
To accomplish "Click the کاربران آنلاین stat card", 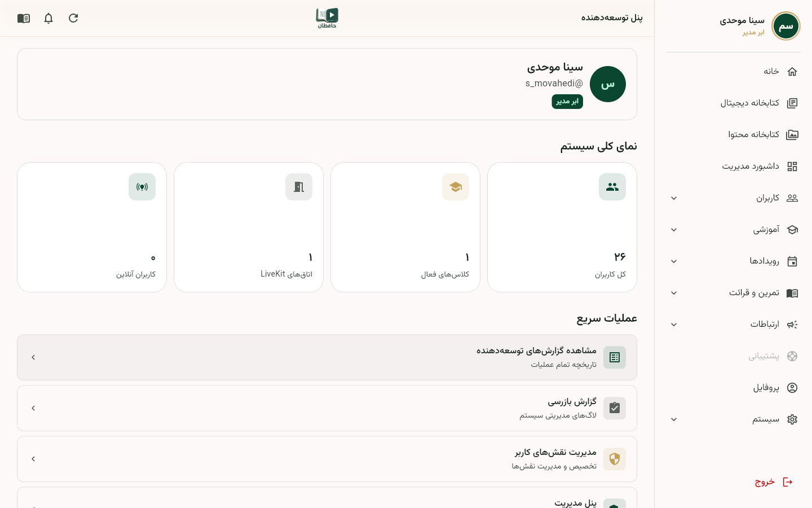I will 92,227.
